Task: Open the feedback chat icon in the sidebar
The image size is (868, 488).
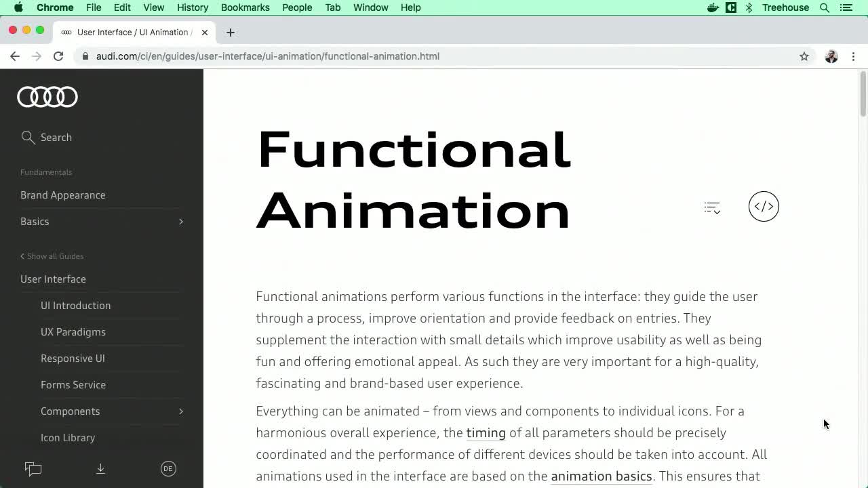Action: [33, 468]
